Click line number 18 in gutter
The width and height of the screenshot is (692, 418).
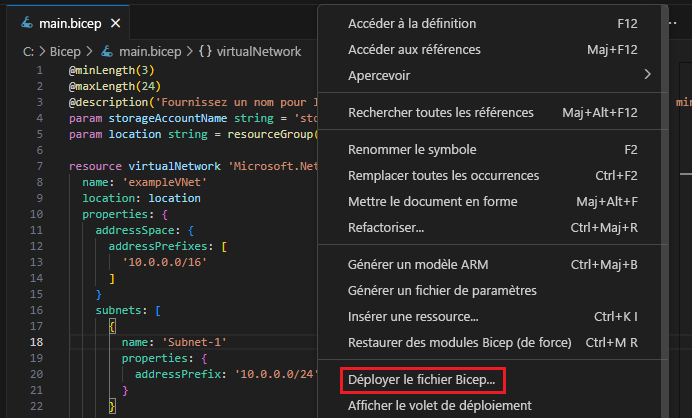[37, 342]
